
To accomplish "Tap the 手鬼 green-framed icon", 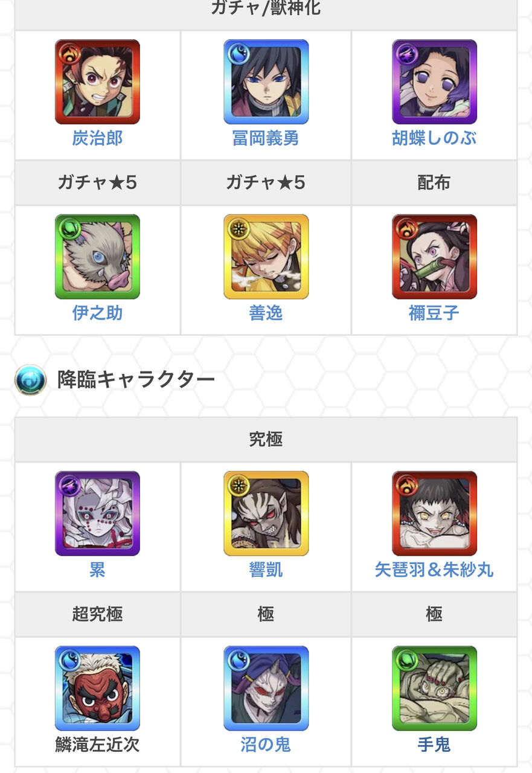I will 434,688.
